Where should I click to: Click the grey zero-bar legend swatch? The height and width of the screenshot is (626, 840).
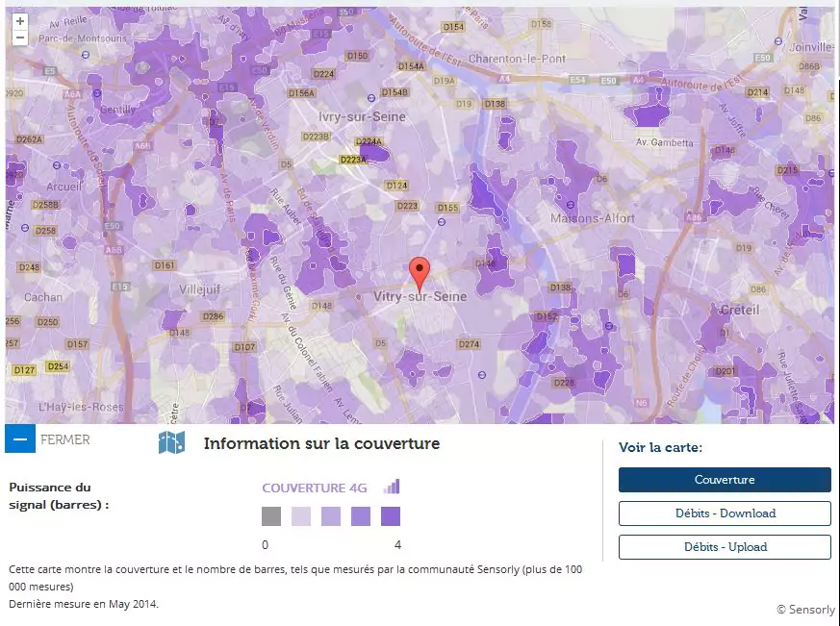click(271, 516)
